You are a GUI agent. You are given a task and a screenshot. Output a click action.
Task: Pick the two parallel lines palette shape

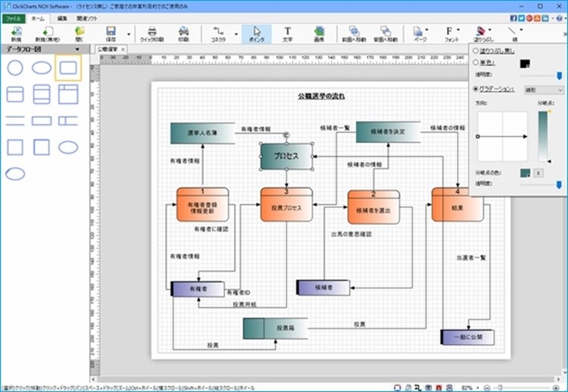click(x=15, y=120)
